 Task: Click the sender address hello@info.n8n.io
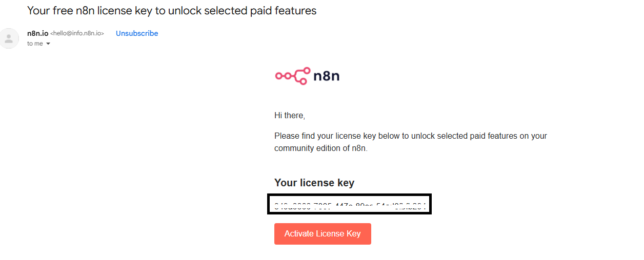click(77, 33)
